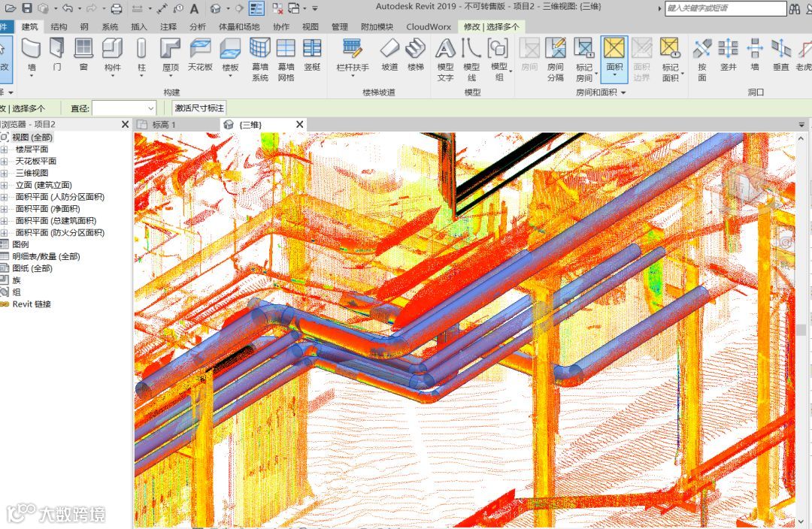
Task: Click the search binoculars icon
Action: 795,8
